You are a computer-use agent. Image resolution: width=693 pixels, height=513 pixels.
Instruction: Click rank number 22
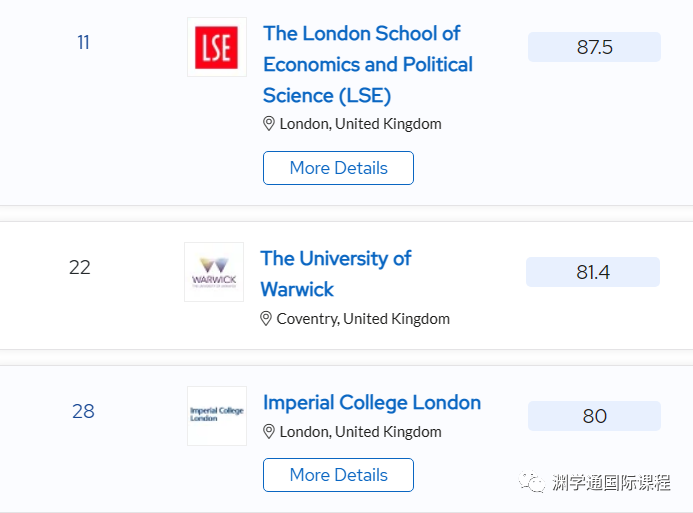coord(80,267)
